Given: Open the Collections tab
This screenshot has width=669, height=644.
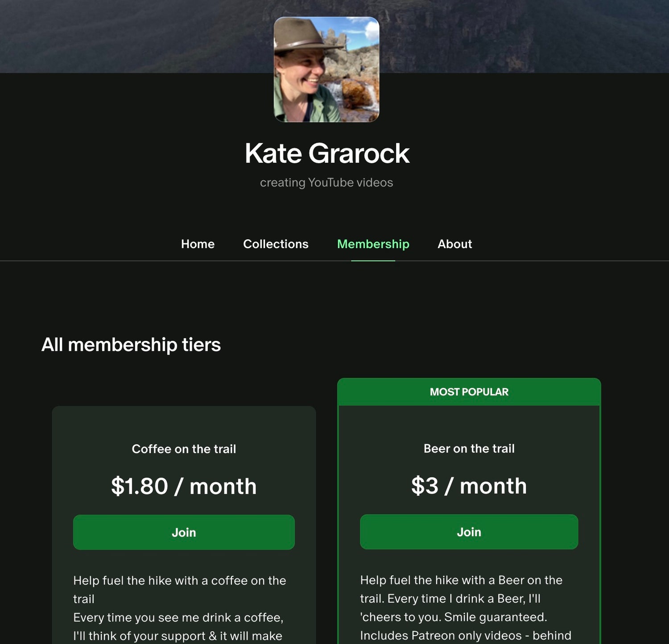Looking at the screenshot, I should point(276,244).
